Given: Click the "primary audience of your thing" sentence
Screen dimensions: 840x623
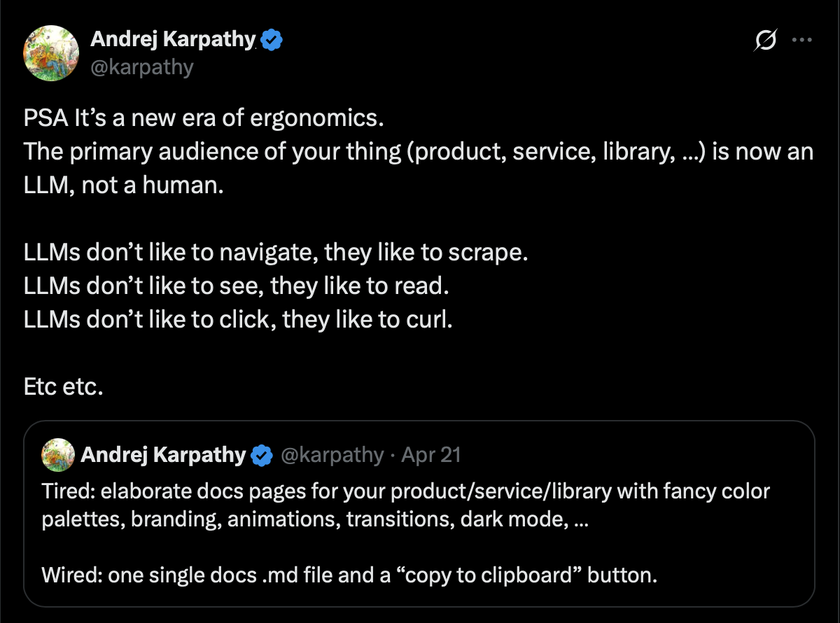Looking at the screenshot, I should tap(418, 152).
